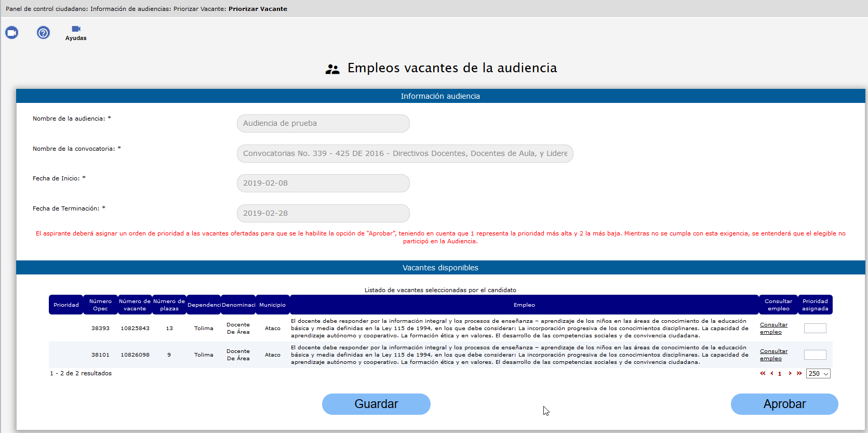Go to previous page of results
The width and height of the screenshot is (868, 433).
pyautogui.click(x=772, y=373)
